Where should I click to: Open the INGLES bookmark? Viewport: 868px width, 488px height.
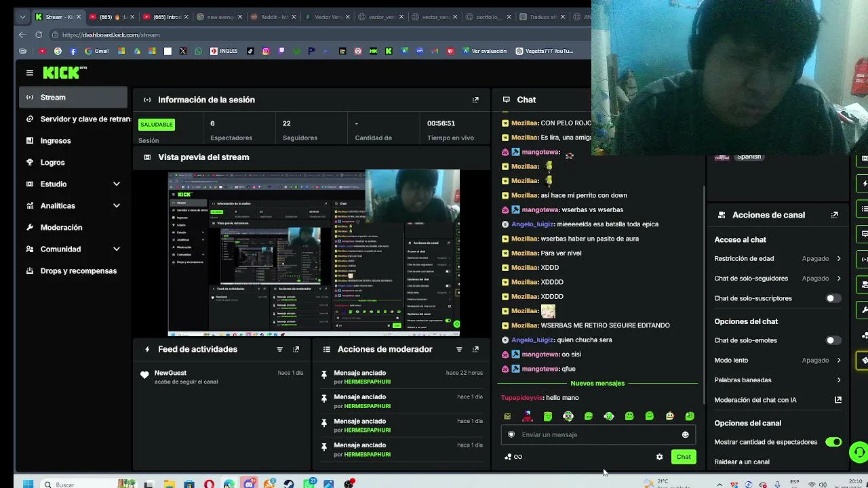[224, 51]
